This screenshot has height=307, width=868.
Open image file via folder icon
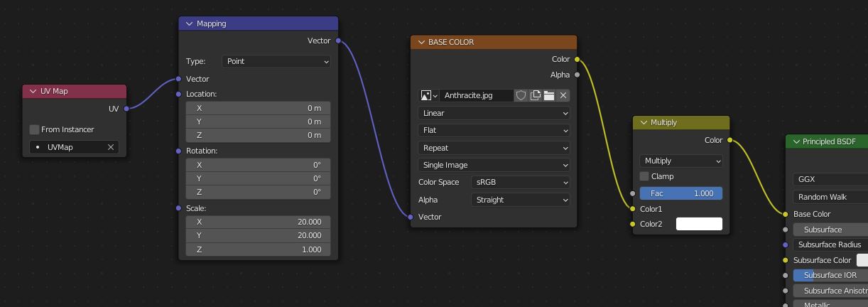click(549, 95)
